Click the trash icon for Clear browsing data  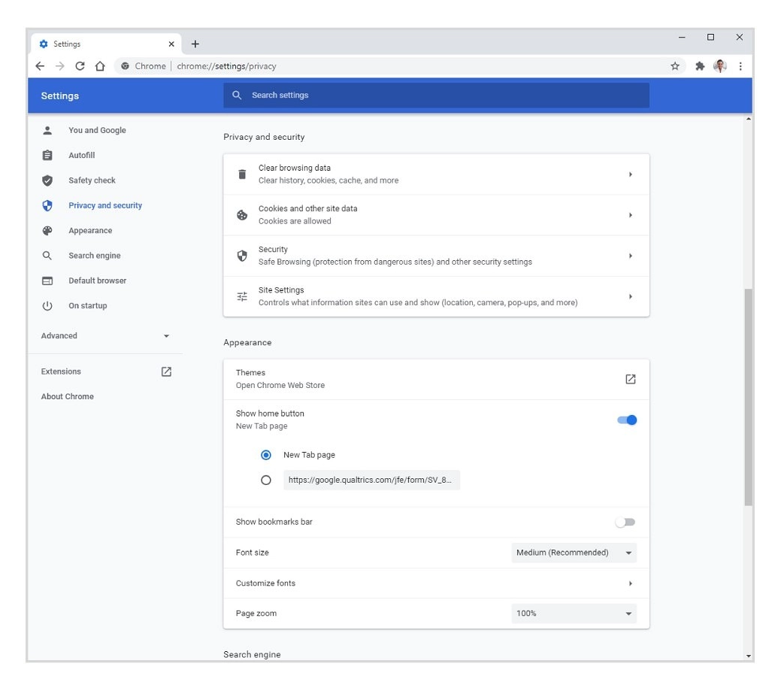point(242,174)
